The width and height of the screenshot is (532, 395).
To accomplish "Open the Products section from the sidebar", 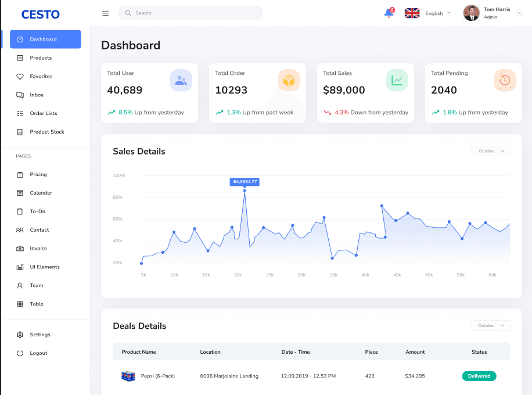I will [x=19, y=58].
